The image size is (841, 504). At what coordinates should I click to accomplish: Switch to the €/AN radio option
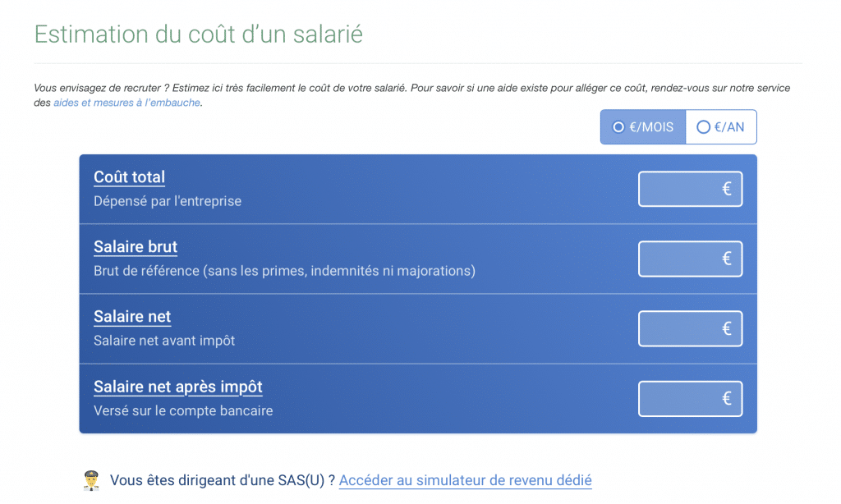[721, 127]
